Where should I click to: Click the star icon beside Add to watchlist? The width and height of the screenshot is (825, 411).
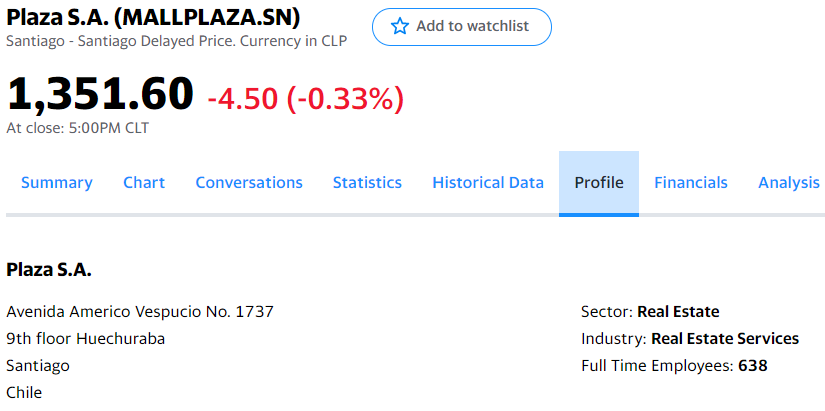pyautogui.click(x=400, y=26)
